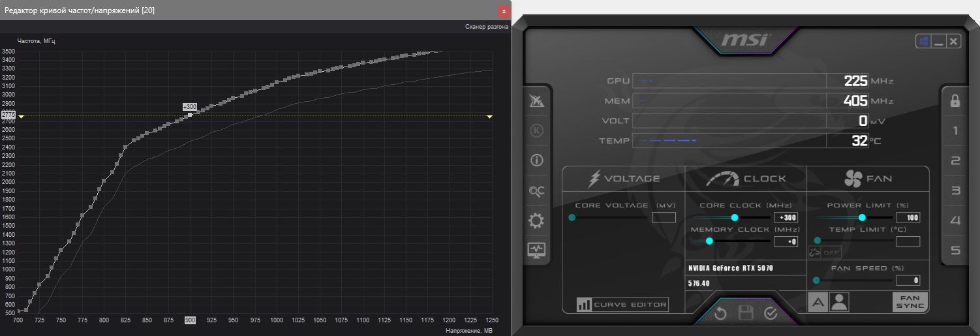Open Afterburner settings gear icon
This screenshot has height=336, width=980.
537,221
